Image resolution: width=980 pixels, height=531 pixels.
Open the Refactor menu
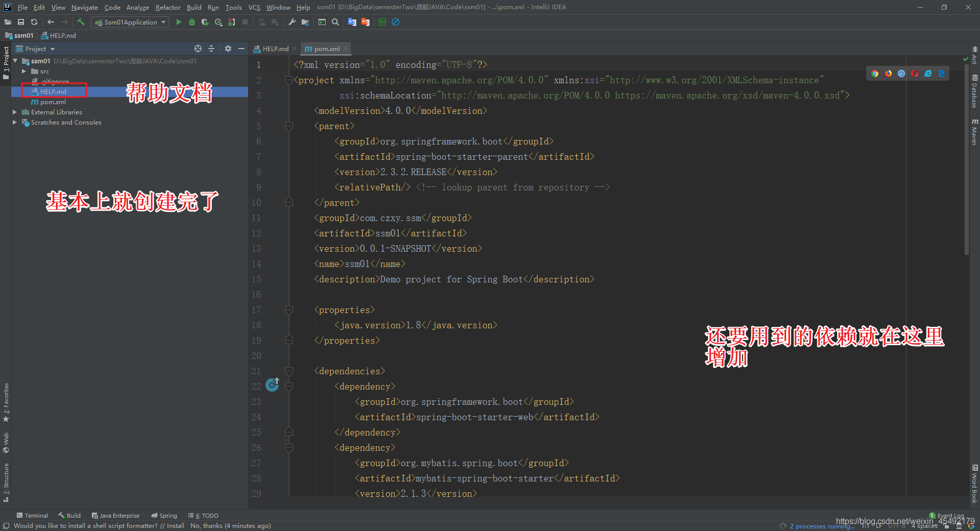pos(168,7)
